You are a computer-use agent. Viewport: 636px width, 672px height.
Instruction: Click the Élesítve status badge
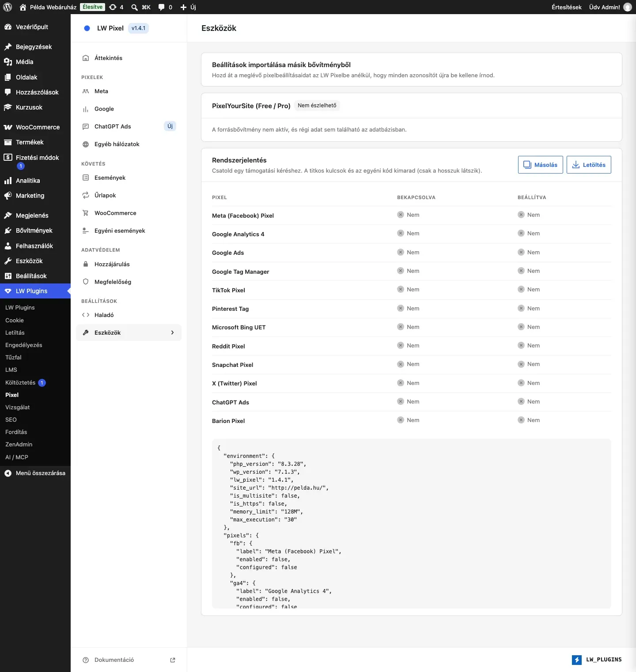pyautogui.click(x=93, y=7)
